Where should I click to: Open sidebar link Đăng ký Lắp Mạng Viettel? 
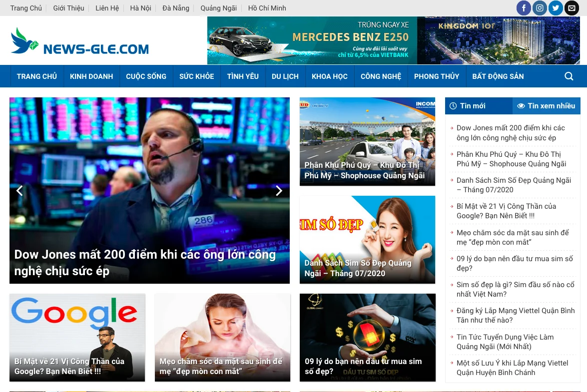(x=516, y=315)
